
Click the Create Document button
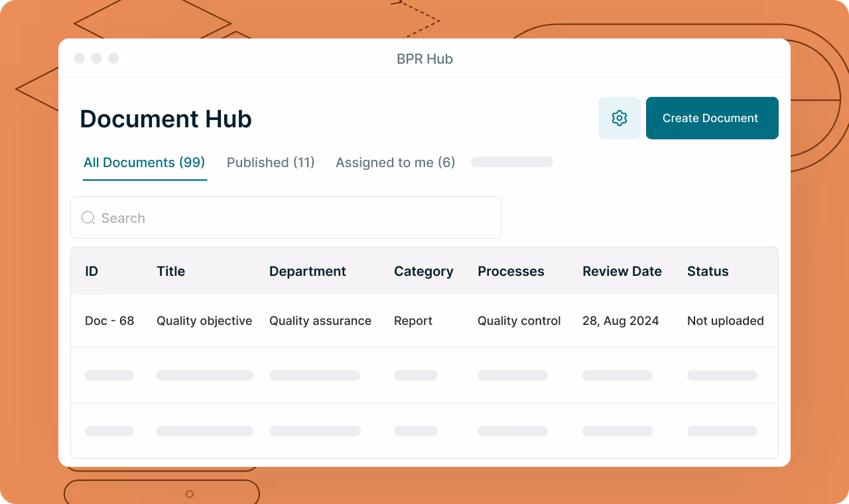point(712,118)
